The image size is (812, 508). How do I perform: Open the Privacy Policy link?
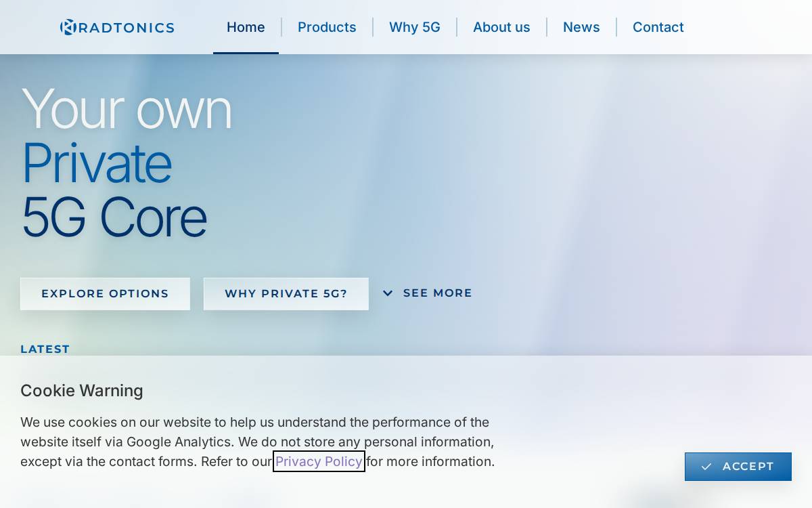click(319, 461)
